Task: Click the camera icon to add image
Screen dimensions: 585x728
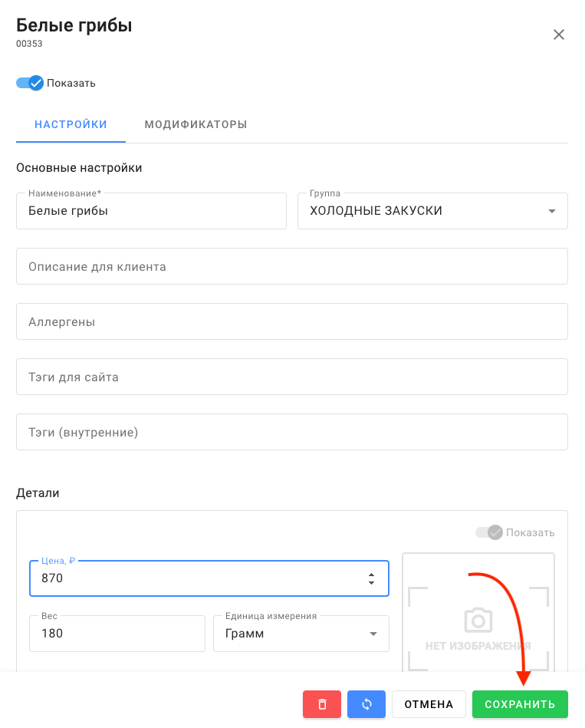Action: (x=478, y=620)
